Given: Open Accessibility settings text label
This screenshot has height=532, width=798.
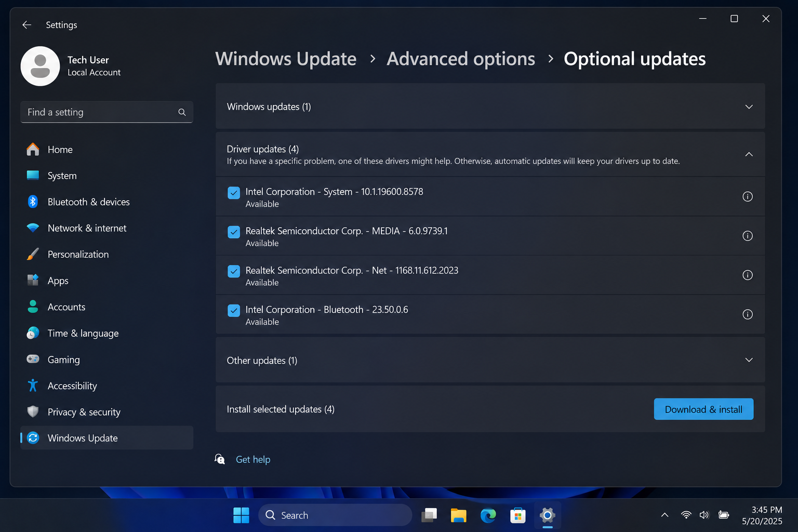Looking at the screenshot, I should click(72, 385).
